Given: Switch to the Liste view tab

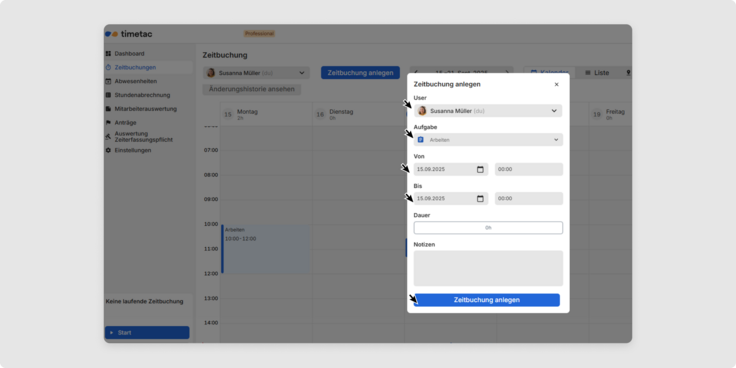Looking at the screenshot, I should 597,73.
